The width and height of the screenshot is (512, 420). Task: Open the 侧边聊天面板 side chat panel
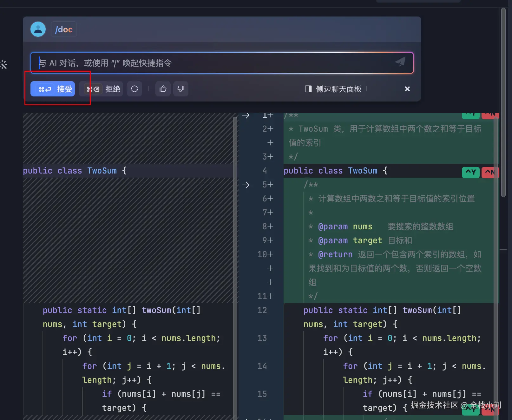point(333,89)
